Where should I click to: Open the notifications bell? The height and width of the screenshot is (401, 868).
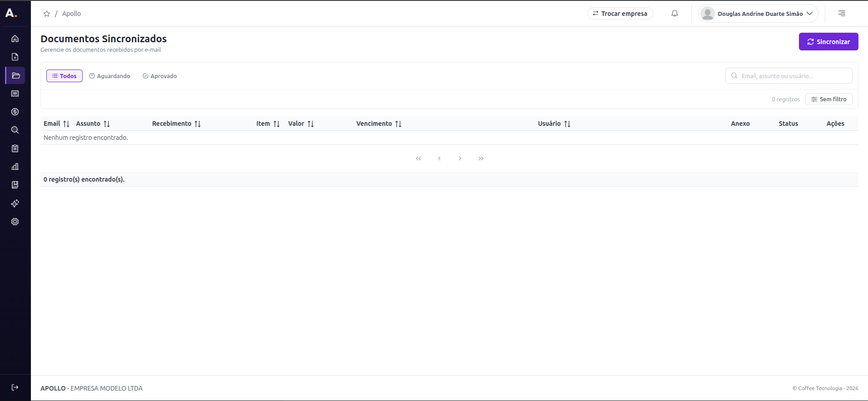[675, 14]
